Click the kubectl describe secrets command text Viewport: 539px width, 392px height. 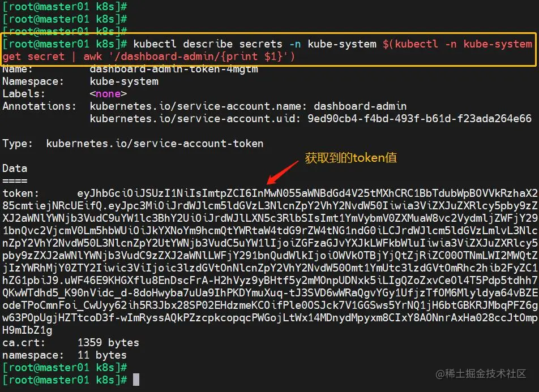click(x=208, y=44)
